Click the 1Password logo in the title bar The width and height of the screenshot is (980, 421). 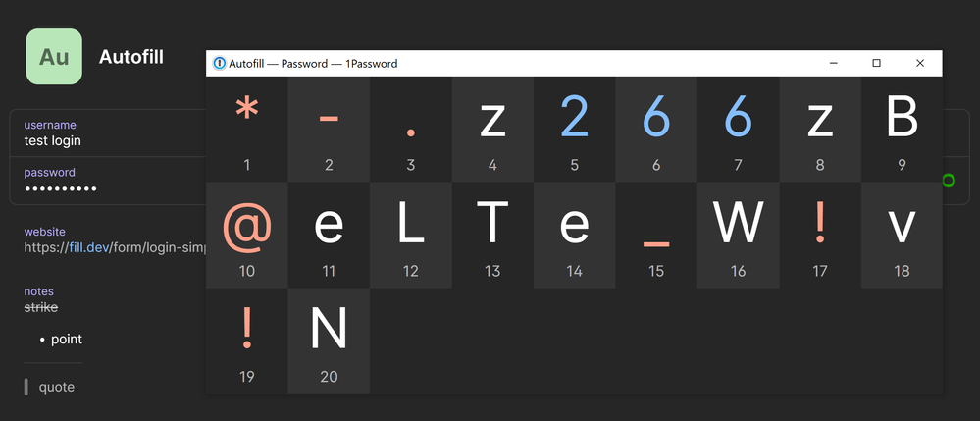click(x=219, y=64)
